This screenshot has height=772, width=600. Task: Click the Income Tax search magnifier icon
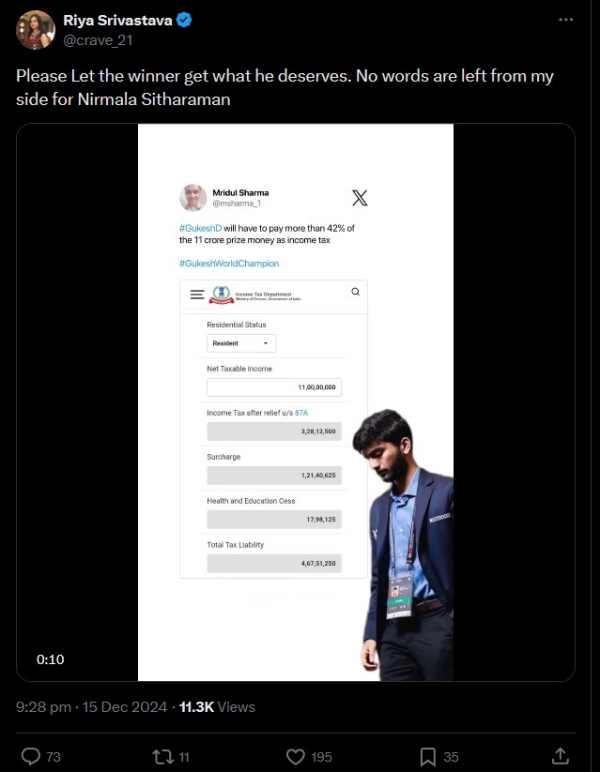pyautogui.click(x=355, y=291)
